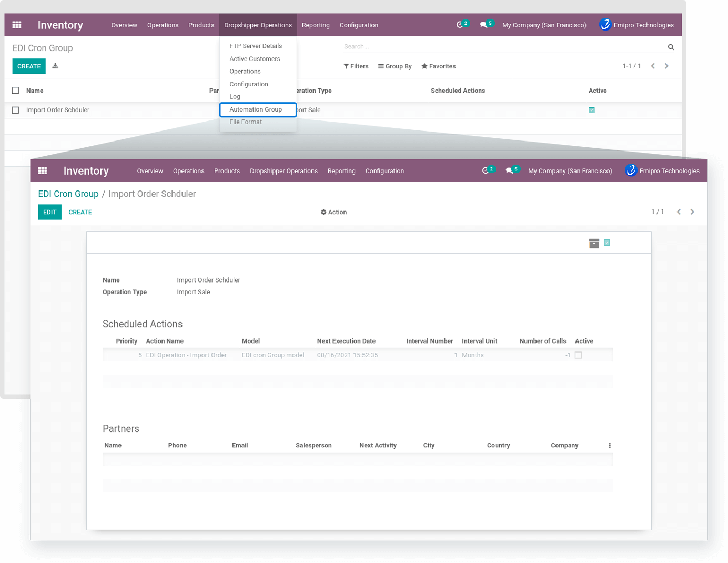Screen dimensions: 728x563
Task: Click the search magnifier icon
Action: (x=671, y=47)
